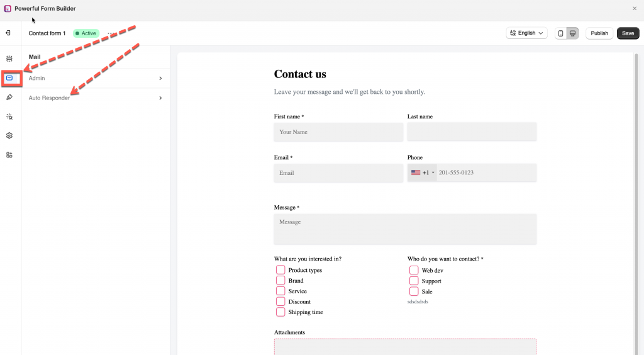644x355 pixels.
Task: Open the English language dropdown
Action: (526, 33)
